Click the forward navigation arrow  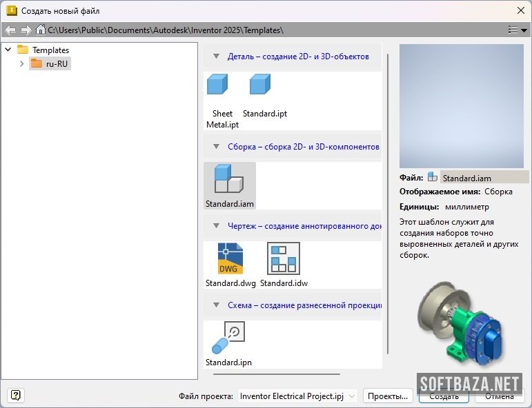pyautogui.click(x=26, y=30)
